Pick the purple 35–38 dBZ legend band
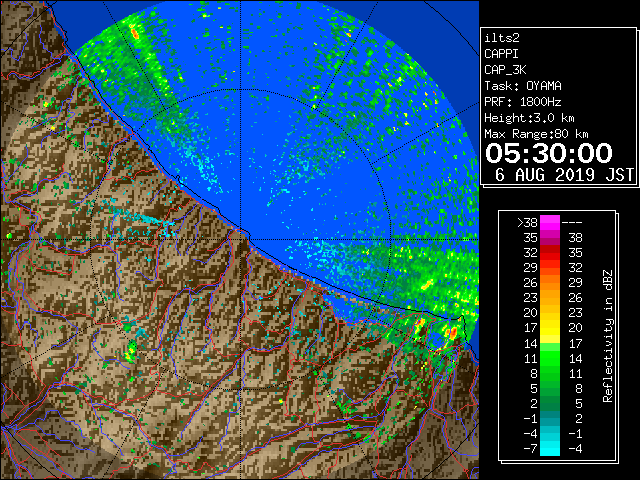 pyautogui.click(x=550, y=238)
